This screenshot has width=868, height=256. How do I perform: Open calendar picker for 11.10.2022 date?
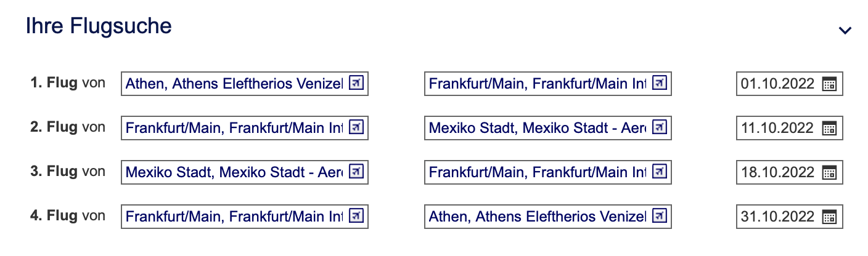[829, 129]
